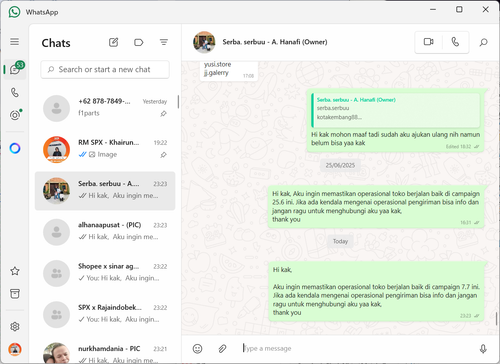Click the chat list scrollbar
This screenshot has width=500, height=364.
178,102
